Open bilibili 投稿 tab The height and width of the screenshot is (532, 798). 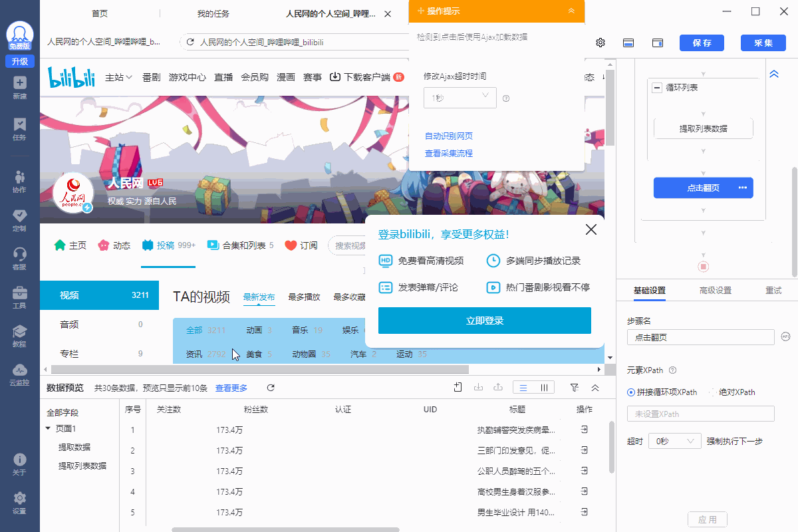(168, 245)
